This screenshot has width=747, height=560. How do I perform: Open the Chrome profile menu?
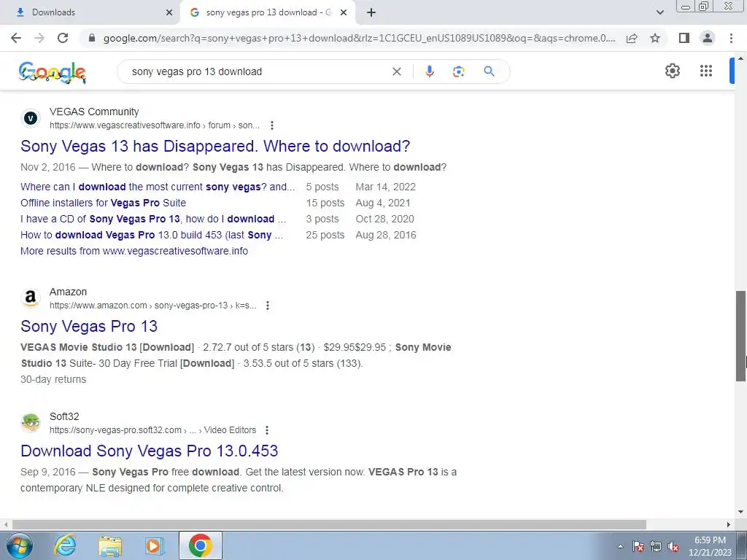click(708, 38)
